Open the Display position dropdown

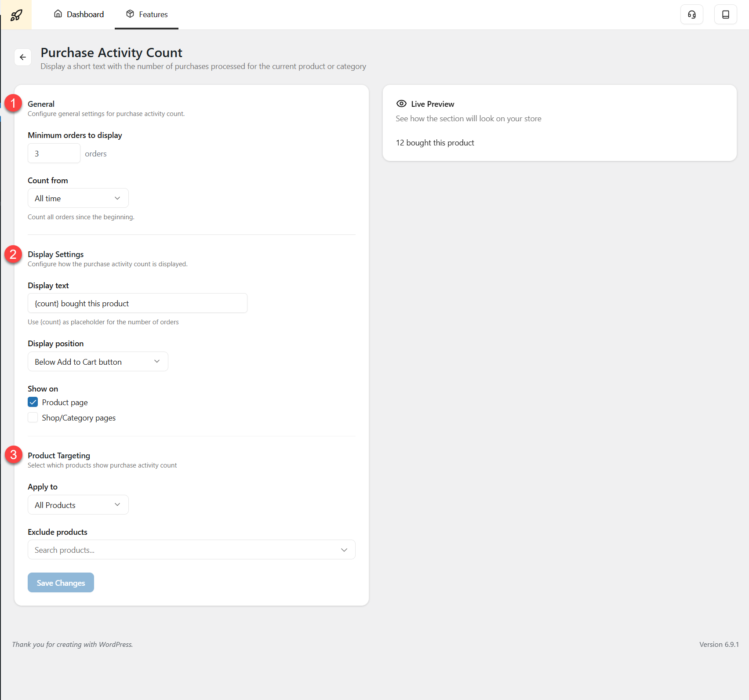click(x=98, y=362)
